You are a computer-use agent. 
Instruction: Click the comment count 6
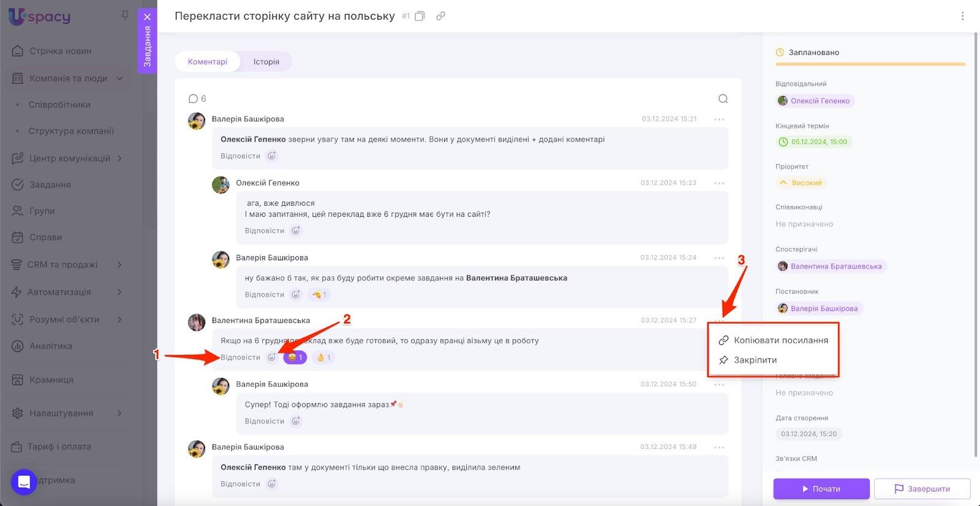(197, 99)
